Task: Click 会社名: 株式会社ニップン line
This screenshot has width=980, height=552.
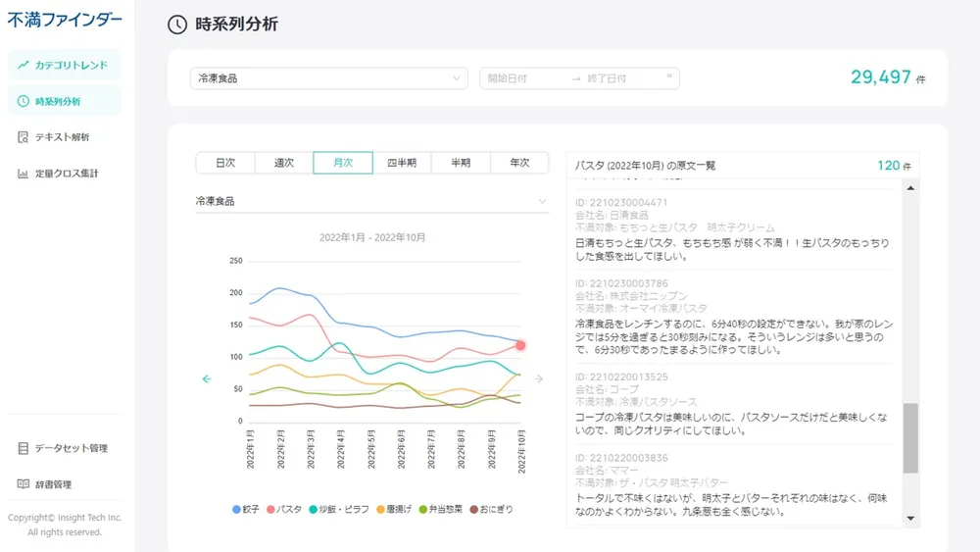Action: [631, 296]
